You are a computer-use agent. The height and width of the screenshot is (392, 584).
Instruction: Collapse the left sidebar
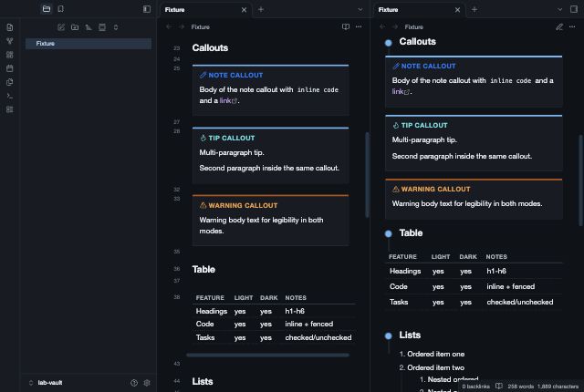[x=147, y=9]
